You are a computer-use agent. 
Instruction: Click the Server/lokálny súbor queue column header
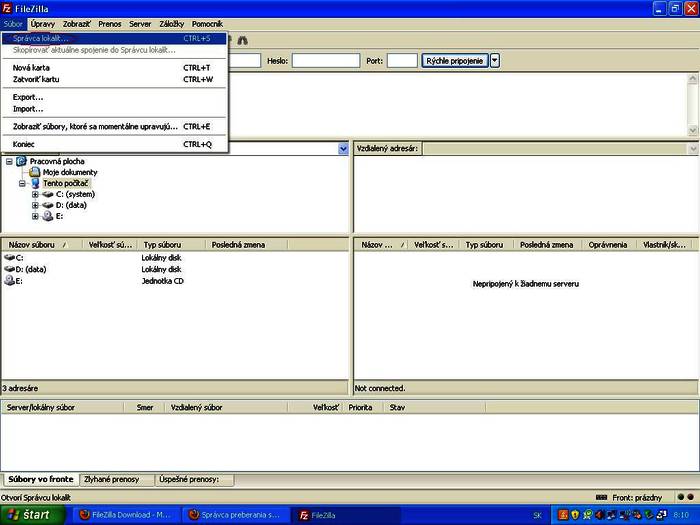click(62, 408)
